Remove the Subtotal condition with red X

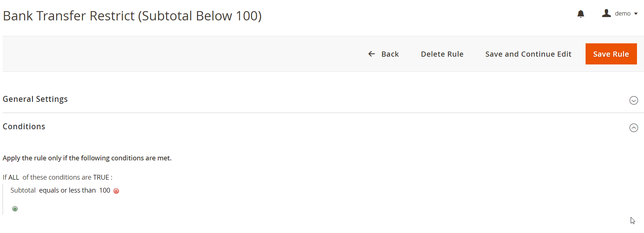click(x=116, y=191)
